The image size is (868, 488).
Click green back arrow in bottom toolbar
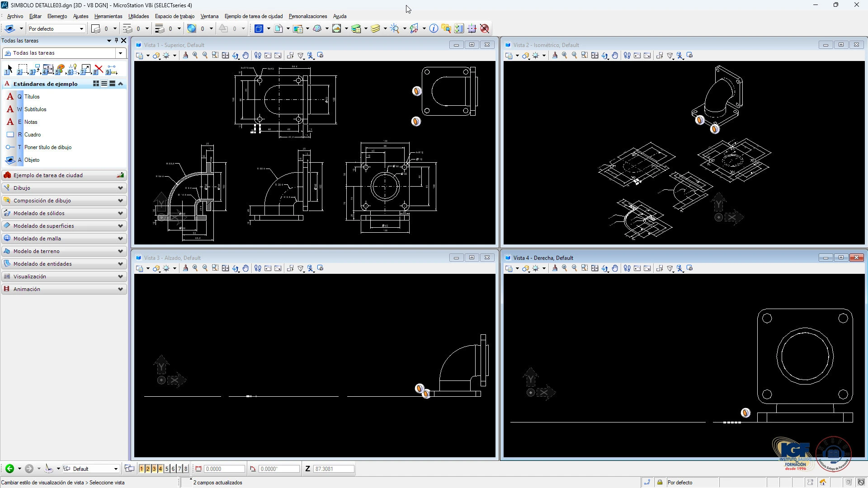(x=9, y=469)
